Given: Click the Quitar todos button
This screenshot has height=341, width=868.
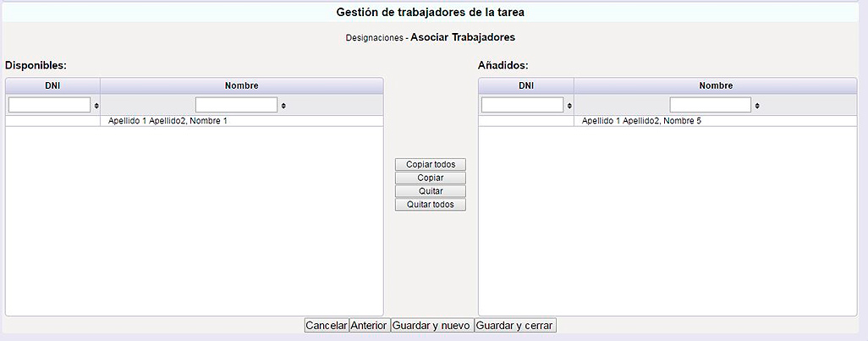Looking at the screenshot, I should pos(430,204).
